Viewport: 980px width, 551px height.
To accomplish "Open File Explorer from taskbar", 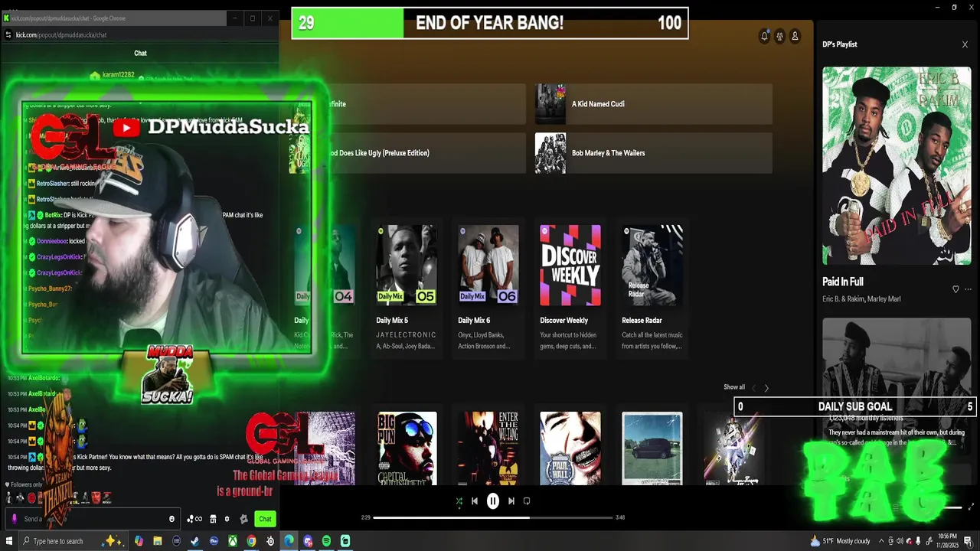I will (x=157, y=541).
